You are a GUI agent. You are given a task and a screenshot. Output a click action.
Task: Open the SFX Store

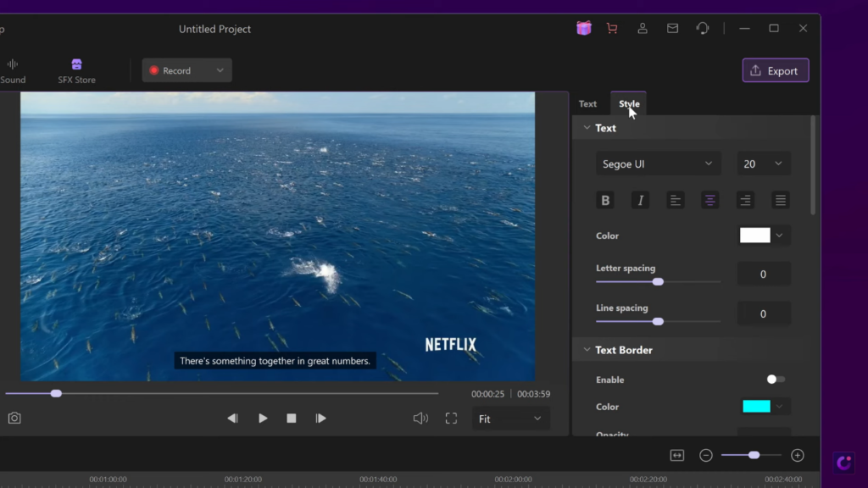(76, 71)
